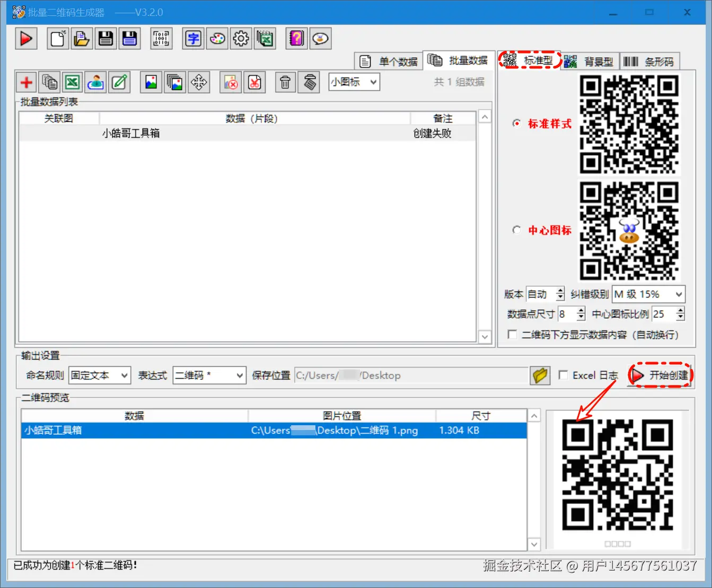Viewport: 712px width, 588px height.
Task: Click the 图片位置 column header in preview
Action: (342, 416)
